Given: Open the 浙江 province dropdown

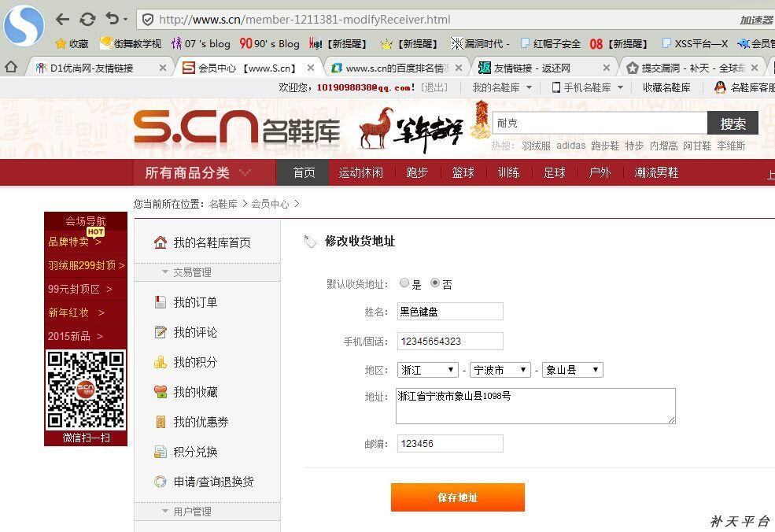Looking at the screenshot, I should pyautogui.click(x=427, y=370).
